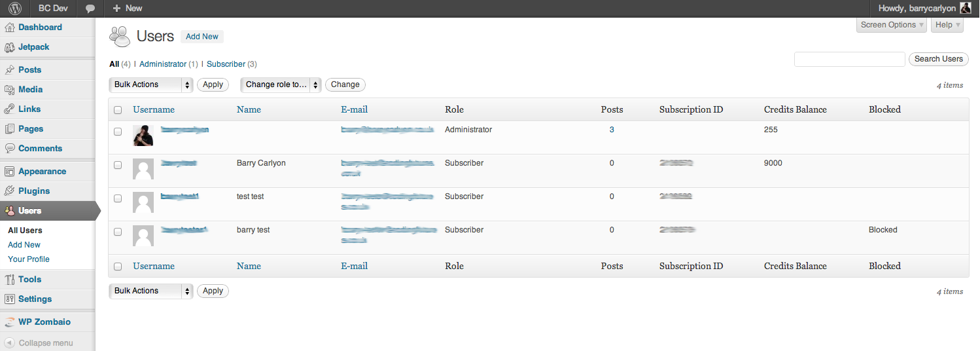Click the Add New button beside Users
980x351 pixels.
coord(202,37)
